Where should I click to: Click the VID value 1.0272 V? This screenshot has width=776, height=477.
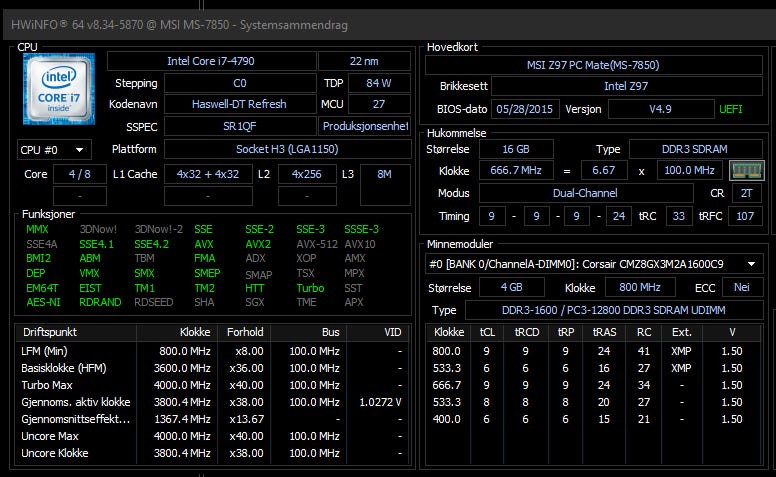click(x=380, y=402)
